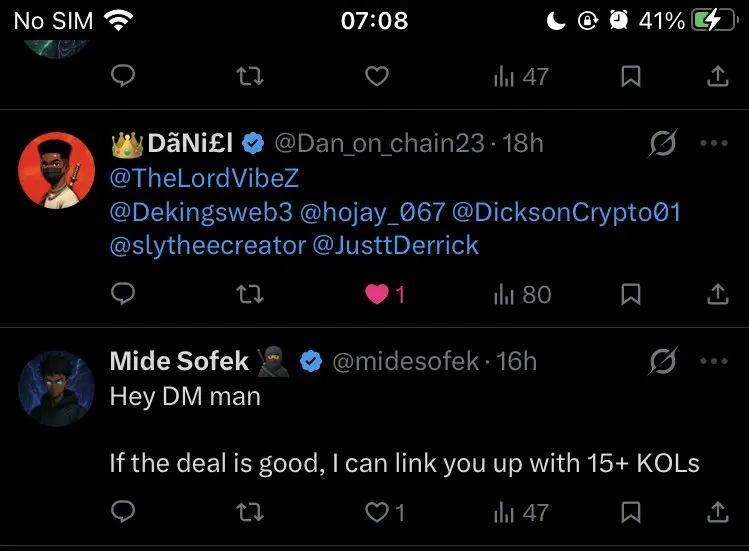The height and width of the screenshot is (551, 749).
Task: Open Grok icon on DãNi£l's tweet
Action: pos(663,143)
